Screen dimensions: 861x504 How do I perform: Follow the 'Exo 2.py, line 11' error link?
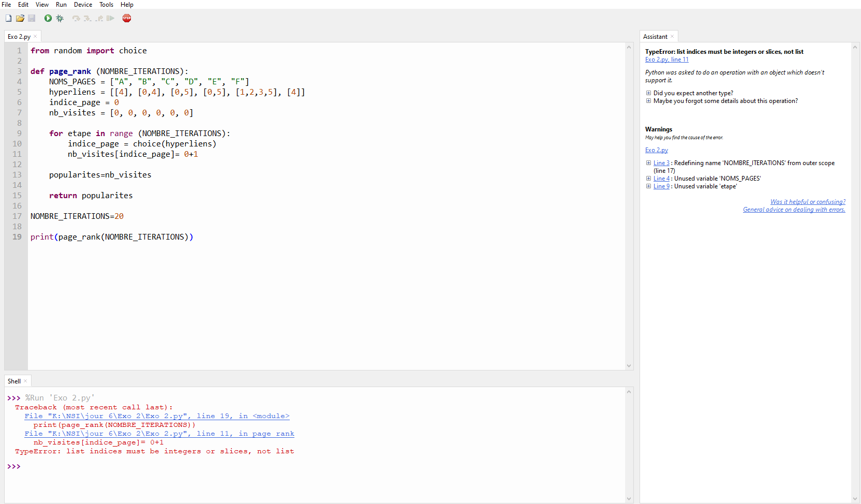click(x=666, y=60)
